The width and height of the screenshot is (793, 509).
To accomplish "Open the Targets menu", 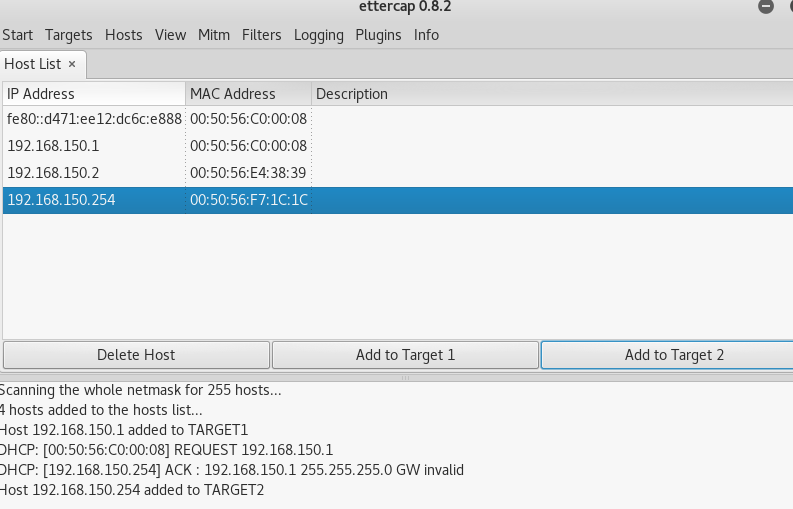I will pos(69,35).
